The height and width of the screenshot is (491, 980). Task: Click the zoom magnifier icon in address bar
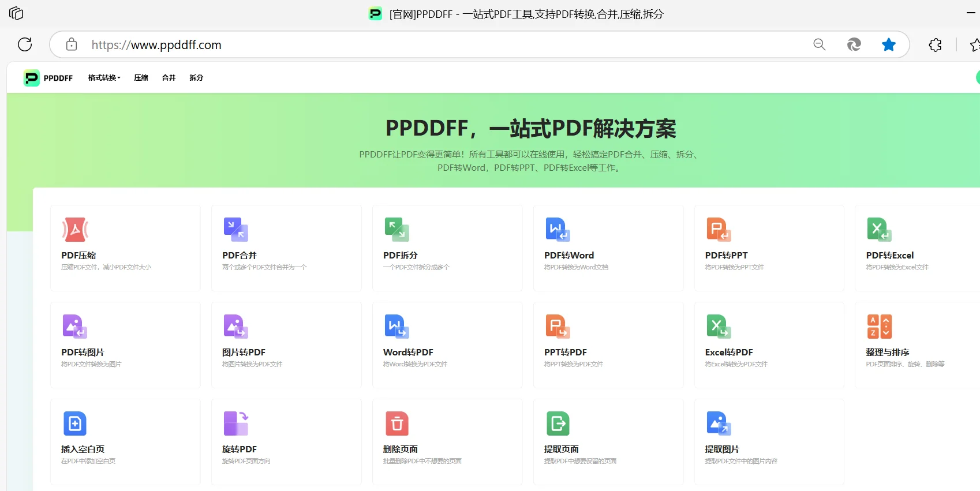(x=819, y=44)
